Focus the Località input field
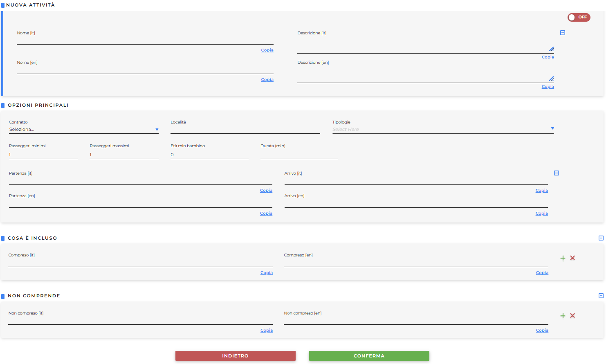 (245, 129)
